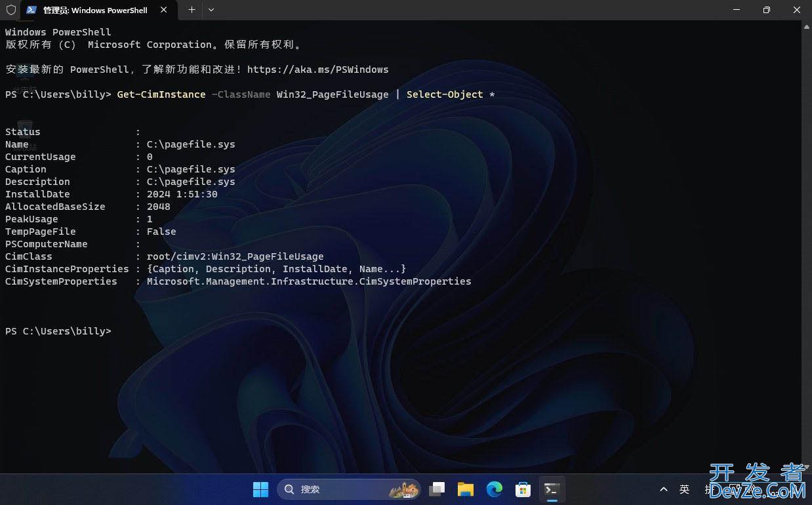Viewport: 812px width, 505px height.
Task: Minimize the terminal window
Action: [737, 10]
